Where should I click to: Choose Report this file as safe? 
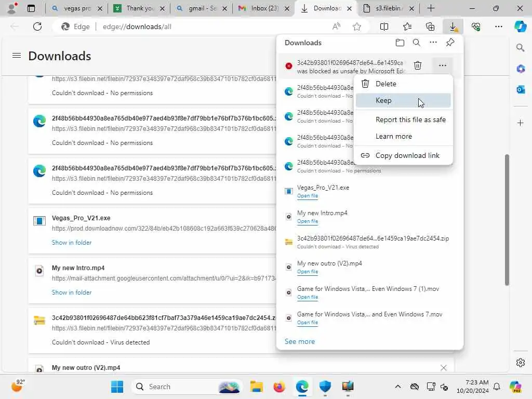tap(403, 120)
